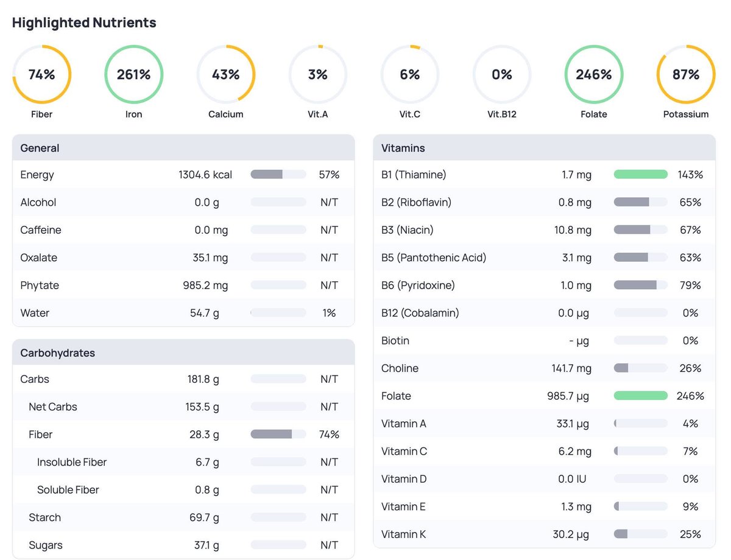Click the B2 (Riboflavin) row label

point(417,202)
